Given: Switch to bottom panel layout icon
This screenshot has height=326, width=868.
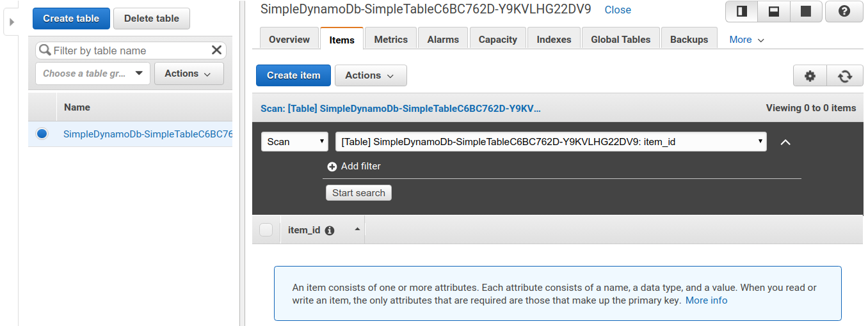Looking at the screenshot, I should [x=774, y=12].
